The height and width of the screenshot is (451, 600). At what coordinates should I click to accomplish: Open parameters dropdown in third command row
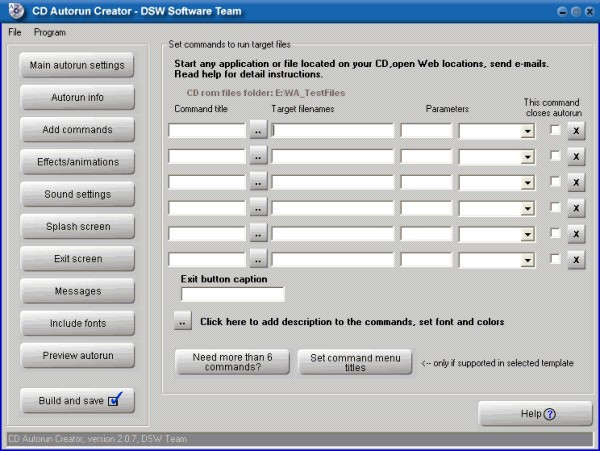(x=527, y=183)
